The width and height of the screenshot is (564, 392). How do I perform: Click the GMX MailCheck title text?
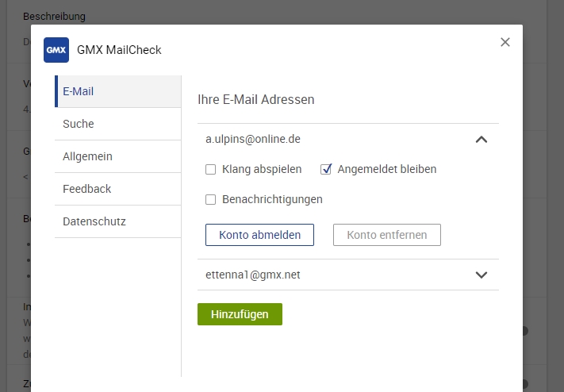pyautogui.click(x=119, y=50)
